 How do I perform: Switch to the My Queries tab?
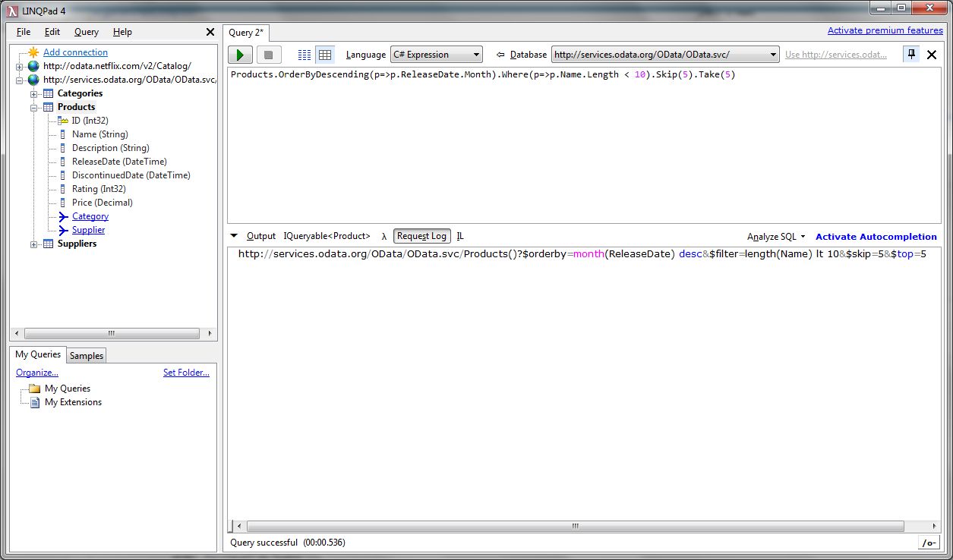tap(38, 354)
